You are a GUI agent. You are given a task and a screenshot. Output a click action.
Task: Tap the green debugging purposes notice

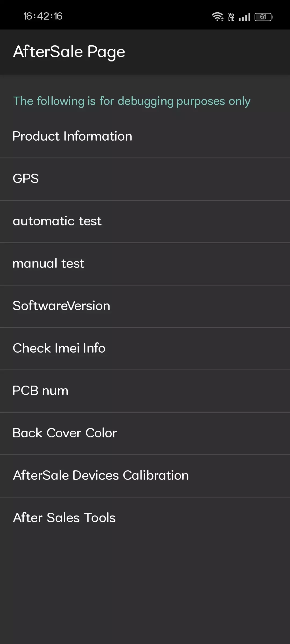(x=132, y=101)
